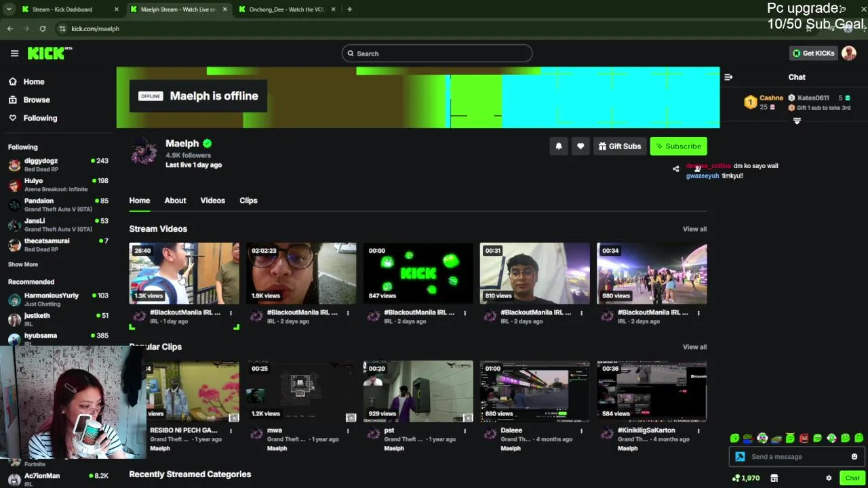Open the hamburger sidebar menu
Viewport: 868px width, 488px height.
tap(14, 53)
